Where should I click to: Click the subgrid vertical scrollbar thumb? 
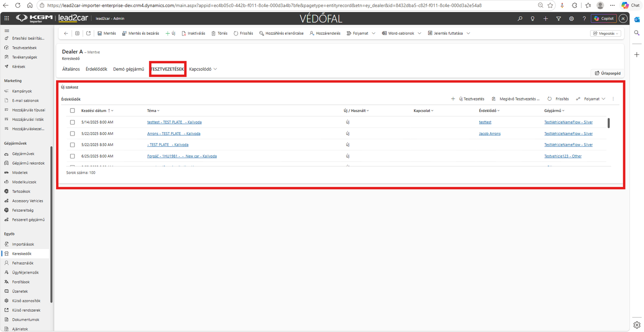point(609,123)
